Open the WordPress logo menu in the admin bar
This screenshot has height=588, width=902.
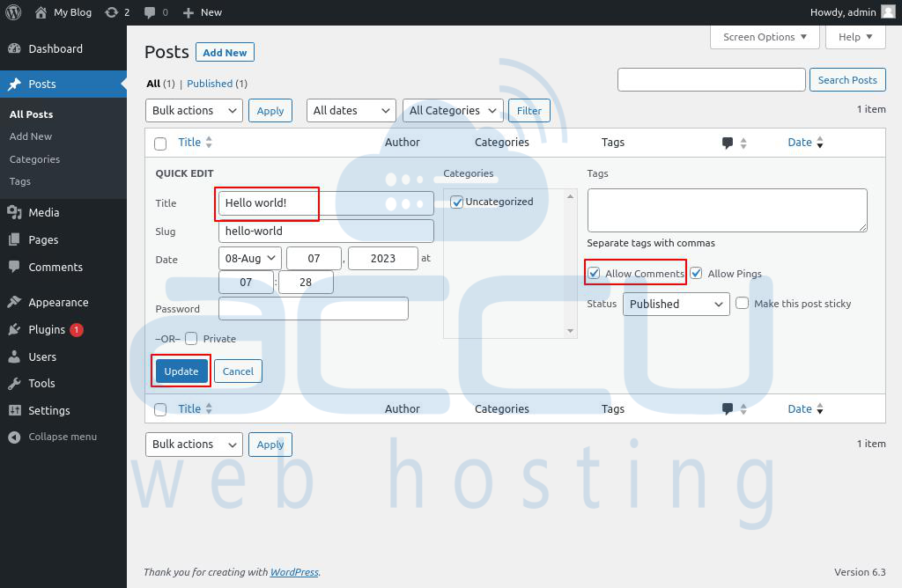point(11,12)
